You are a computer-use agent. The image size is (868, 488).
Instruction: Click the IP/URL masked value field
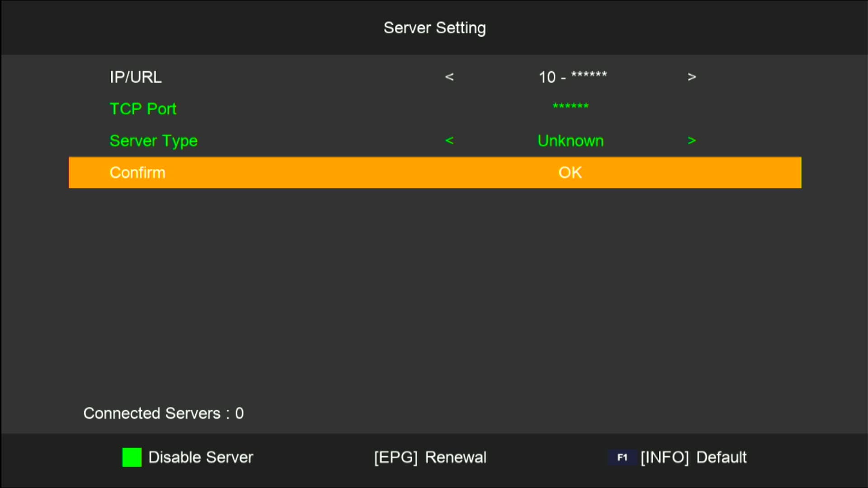572,77
